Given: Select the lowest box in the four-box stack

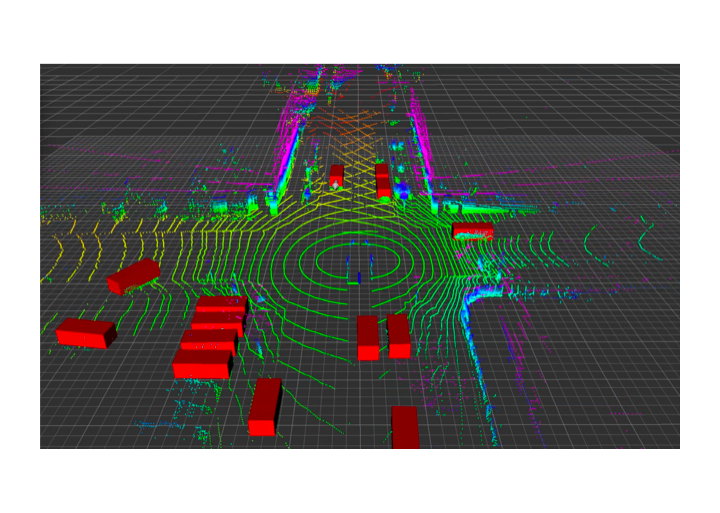Looking at the screenshot, I should (203, 364).
